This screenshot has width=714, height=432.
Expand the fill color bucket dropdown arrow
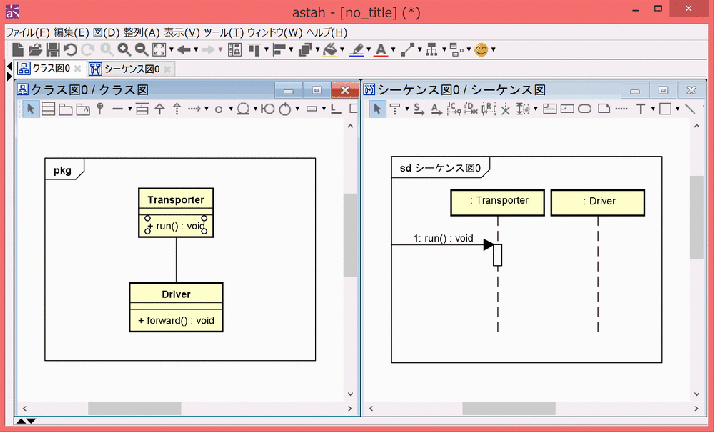click(x=342, y=49)
